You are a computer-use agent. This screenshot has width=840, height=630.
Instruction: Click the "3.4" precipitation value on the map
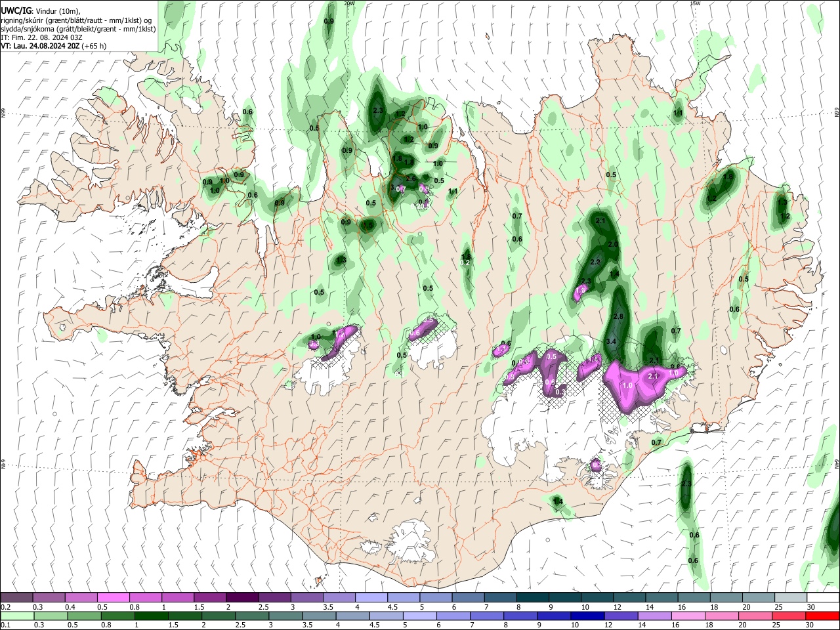coord(611,342)
